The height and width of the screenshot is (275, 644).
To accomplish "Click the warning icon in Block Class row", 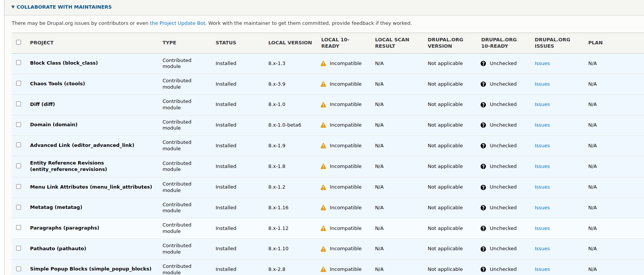I will pyautogui.click(x=323, y=63).
